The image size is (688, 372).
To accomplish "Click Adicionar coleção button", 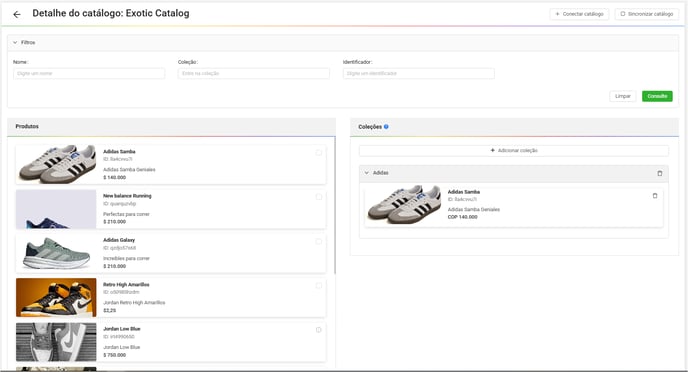I will coord(513,150).
